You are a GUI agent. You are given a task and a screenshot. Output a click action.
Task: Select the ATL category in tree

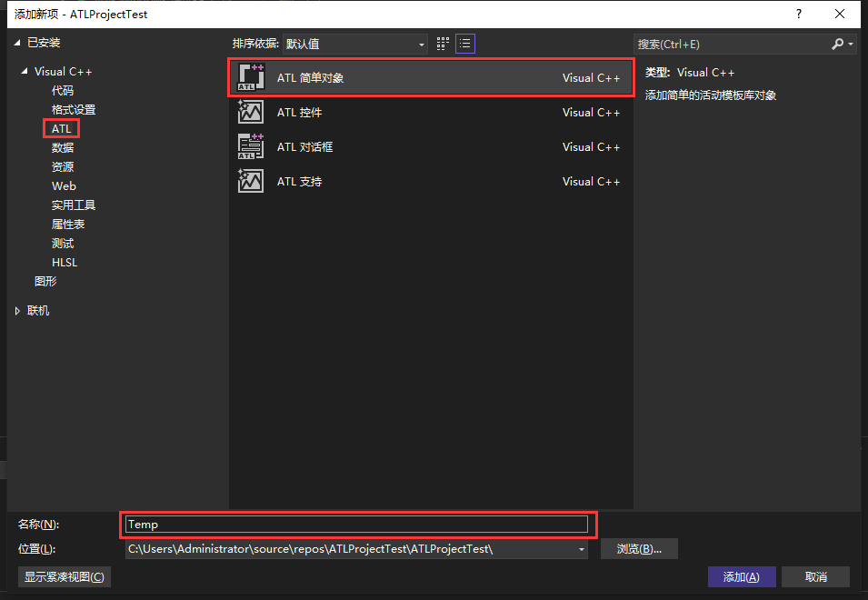(62, 129)
